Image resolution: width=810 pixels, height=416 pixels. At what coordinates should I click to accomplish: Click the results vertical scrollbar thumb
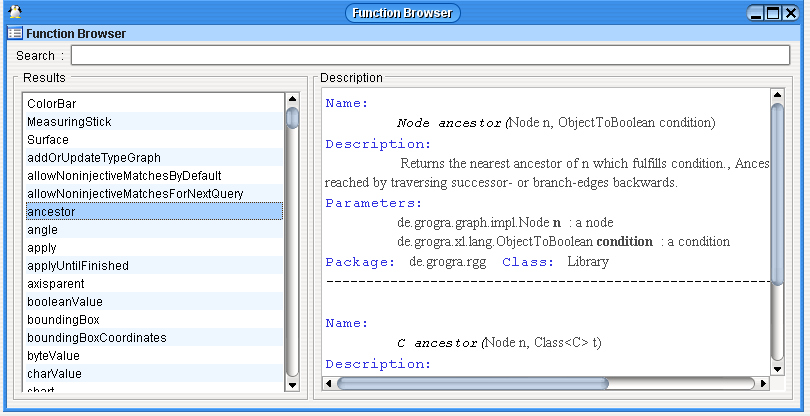coord(292,119)
